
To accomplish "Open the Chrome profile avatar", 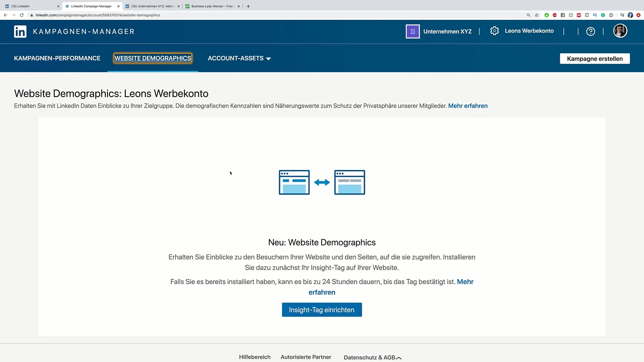I will tap(631, 15).
